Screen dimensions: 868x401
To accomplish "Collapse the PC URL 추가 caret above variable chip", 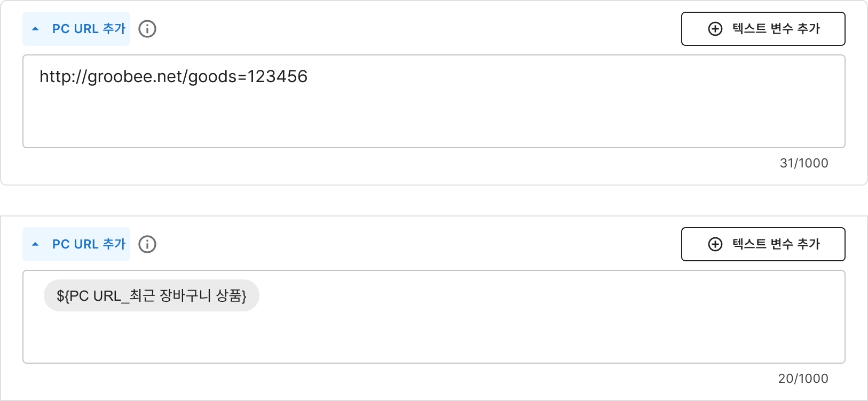I will [36, 244].
